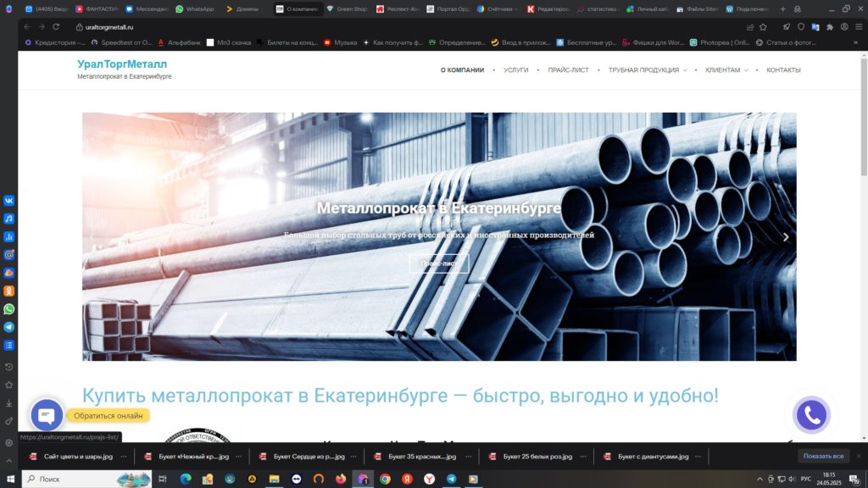Image resolution: width=868 pixels, height=488 pixels.
Task: Close the downloads bar
Action: (860, 457)
